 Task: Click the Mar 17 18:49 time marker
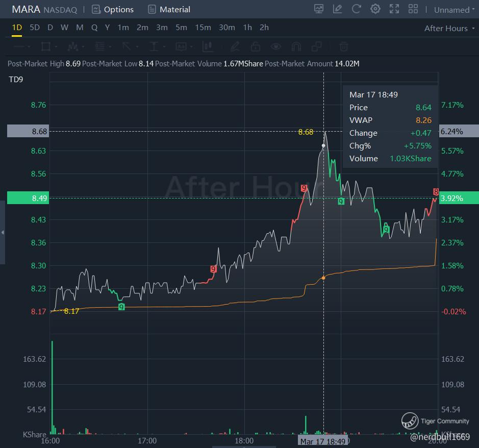[x=322, y=441]
